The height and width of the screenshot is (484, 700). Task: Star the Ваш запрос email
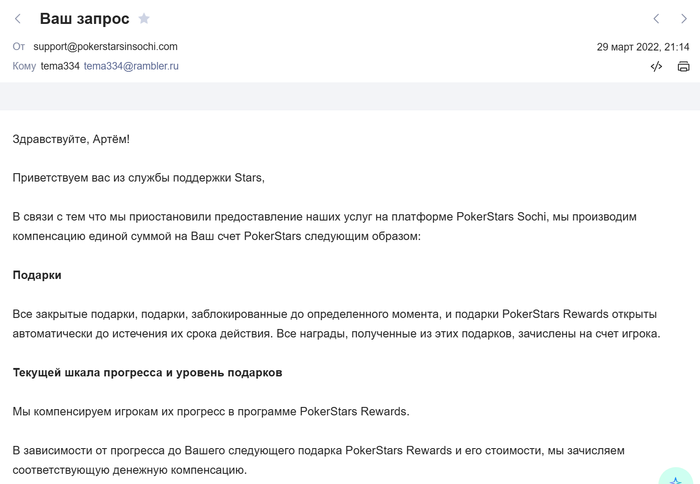(144, 19)
